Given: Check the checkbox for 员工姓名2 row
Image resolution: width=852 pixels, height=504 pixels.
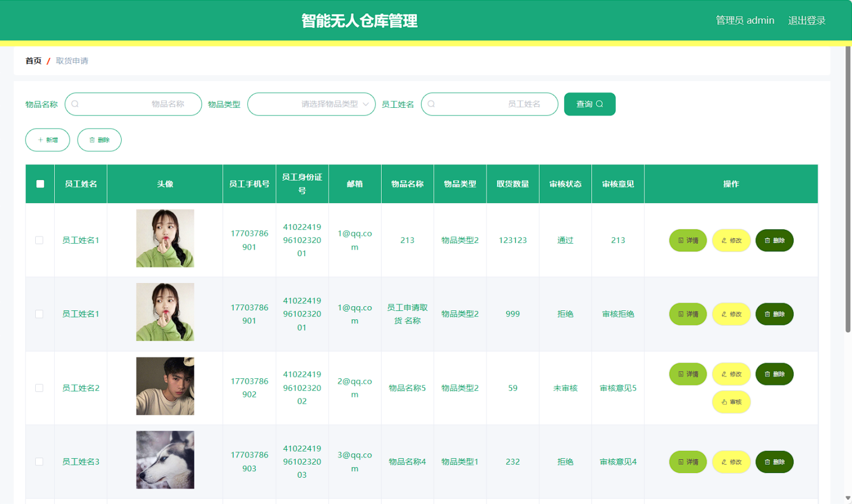Looking at the screenshot, I should click(x=39, y=388).
